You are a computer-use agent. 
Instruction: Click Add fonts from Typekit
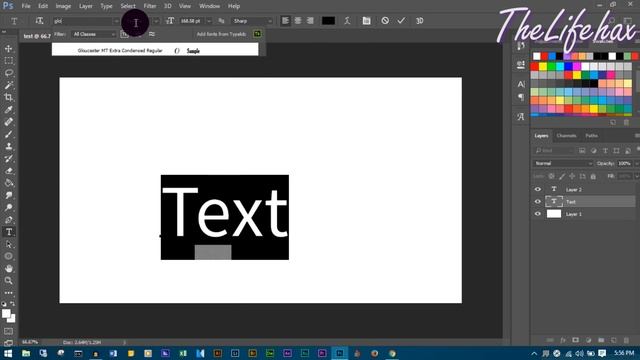click(221, 34)
